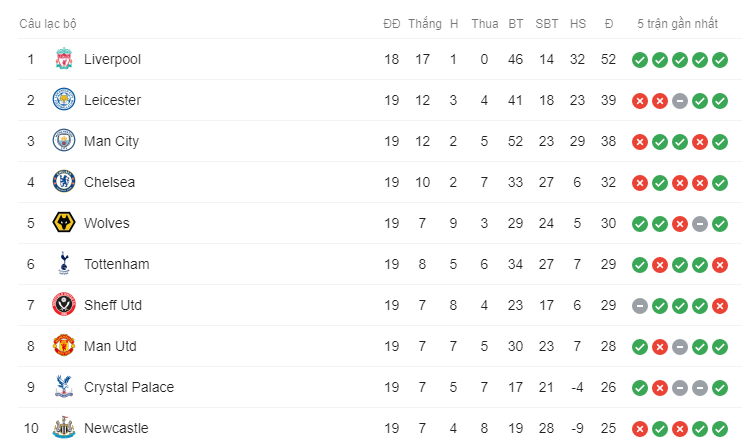Click the Crystal Palace club crest
This screenshot has height=446, width=742.
[64, 387]
